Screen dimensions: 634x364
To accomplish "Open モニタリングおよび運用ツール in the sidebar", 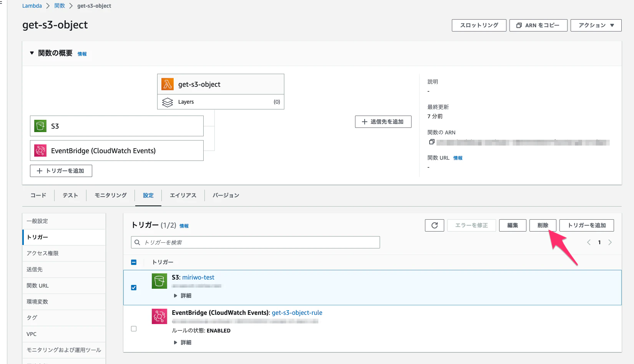I will coord(64,350).
